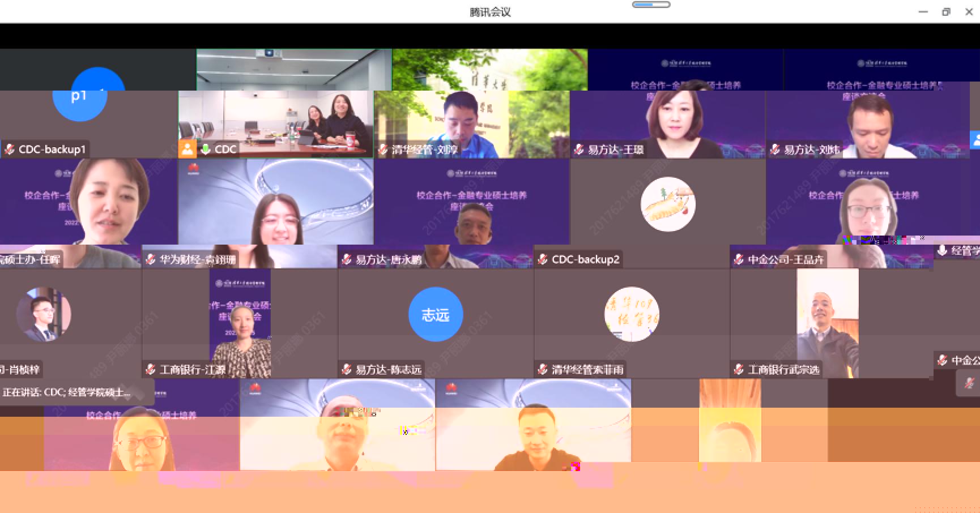The image size is (980, 513).
Task: Select the 华为财经-袁翊珊 video tile
Action: pos(276,202)
